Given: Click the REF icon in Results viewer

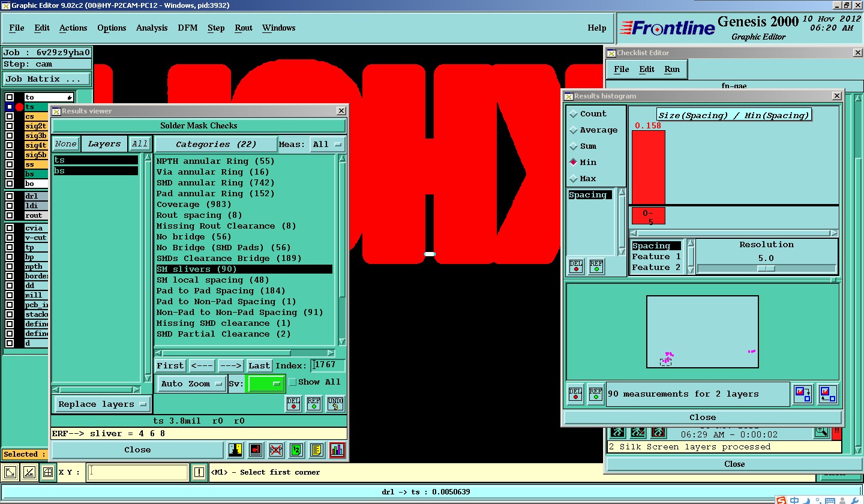Looking at the screenshot, I should click(314, 404).
